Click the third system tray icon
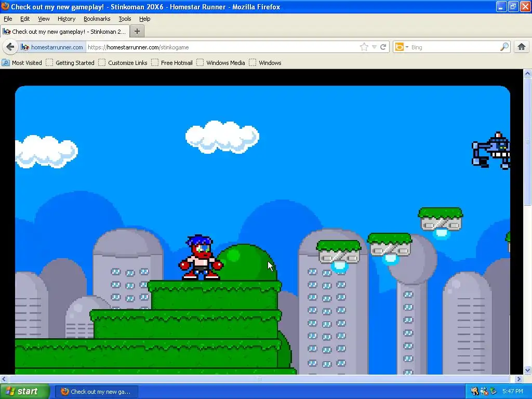This screenshot has width=532, height=399. 493,391
